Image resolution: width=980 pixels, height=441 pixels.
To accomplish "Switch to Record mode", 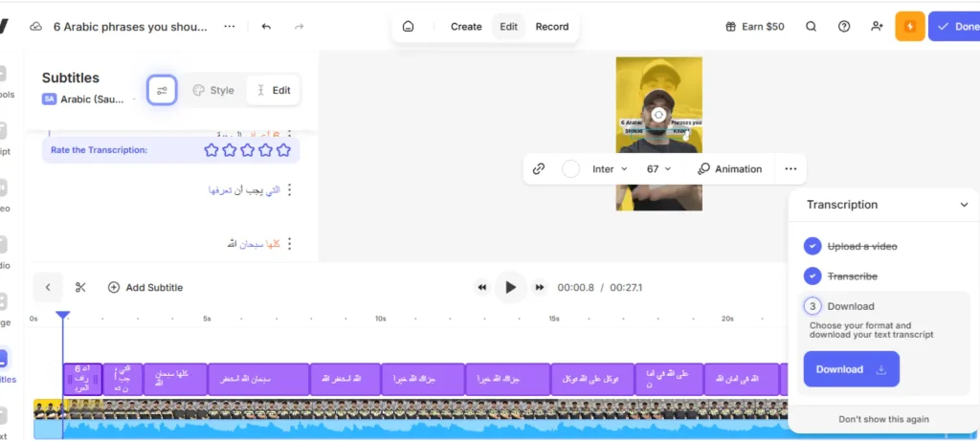I will 552,27.
